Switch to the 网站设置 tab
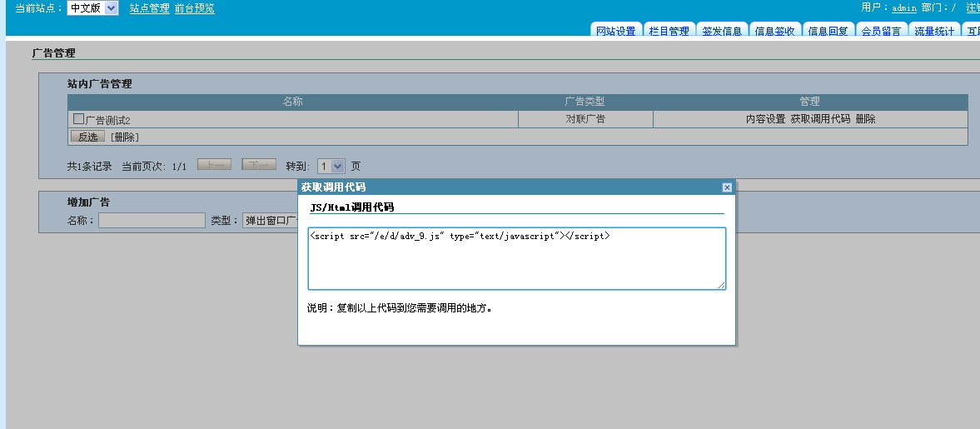Viewport: 980px width, 429px height. tap(615, 31)
